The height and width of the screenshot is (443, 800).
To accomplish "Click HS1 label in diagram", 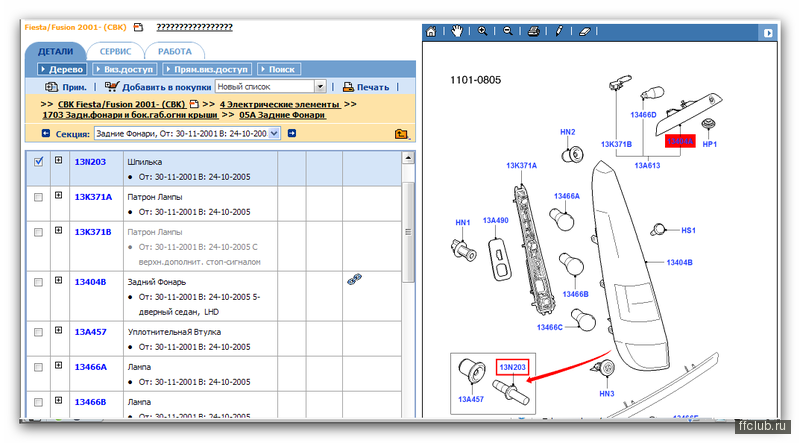I will (688, 230).
